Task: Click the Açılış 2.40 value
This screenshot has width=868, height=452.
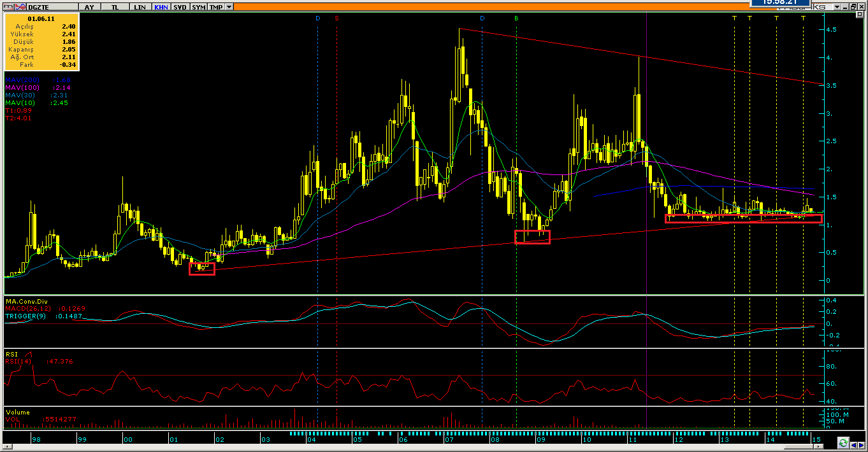Action: coord(69,27)
